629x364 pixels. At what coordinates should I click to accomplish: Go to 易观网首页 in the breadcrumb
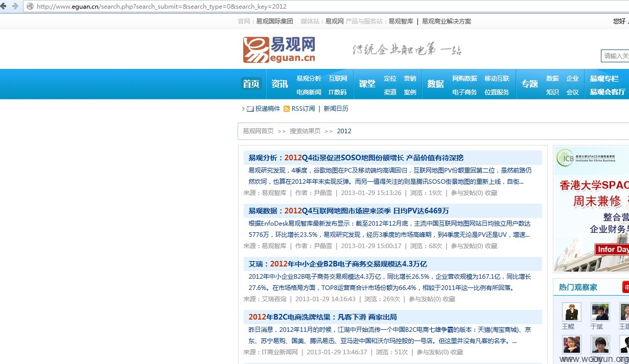point(258,131)
